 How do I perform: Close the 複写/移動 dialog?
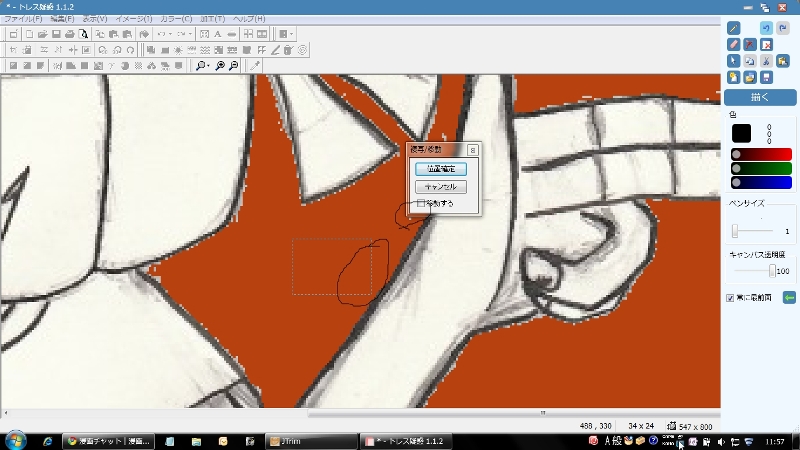[x=472, y=150]
